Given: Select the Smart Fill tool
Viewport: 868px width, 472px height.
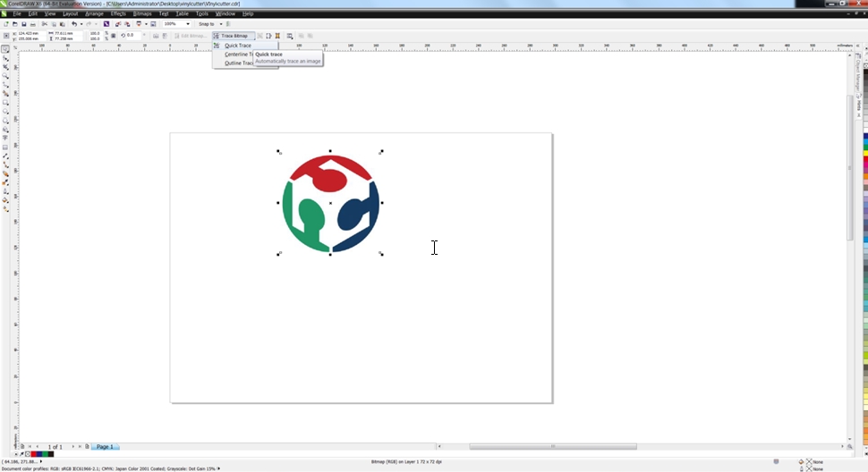Looking at the screenshot, I should click(x=5, y=93).
